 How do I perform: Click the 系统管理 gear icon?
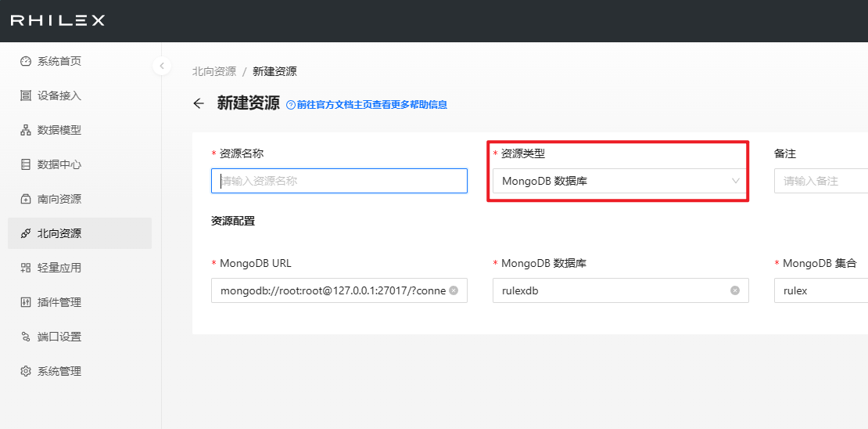pos(26,371)
